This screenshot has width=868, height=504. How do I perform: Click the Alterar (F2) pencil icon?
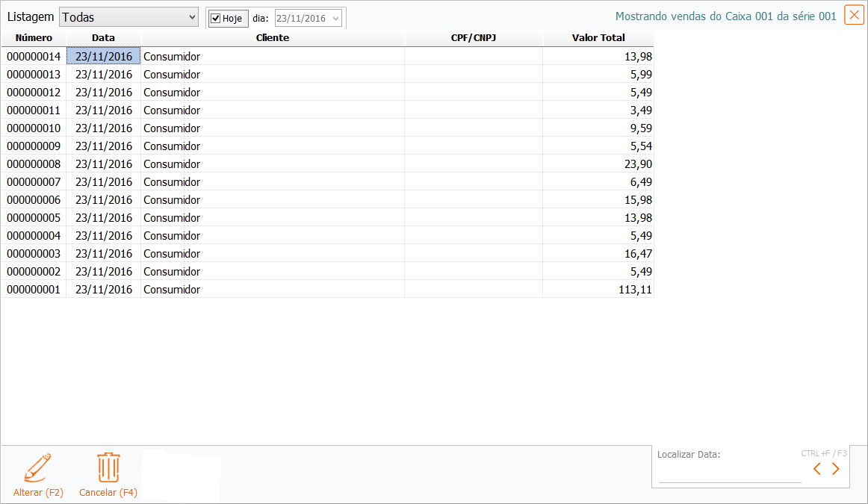pos(37,468)
